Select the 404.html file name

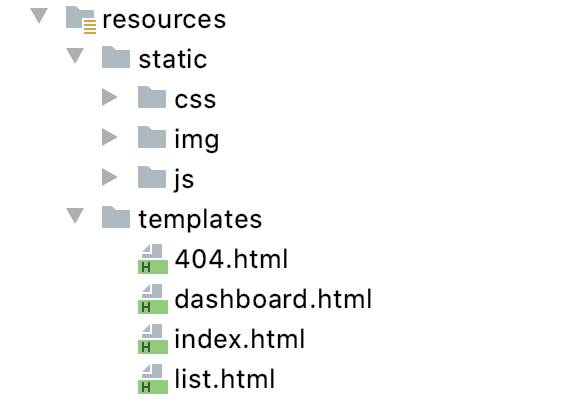pos(231,259)
